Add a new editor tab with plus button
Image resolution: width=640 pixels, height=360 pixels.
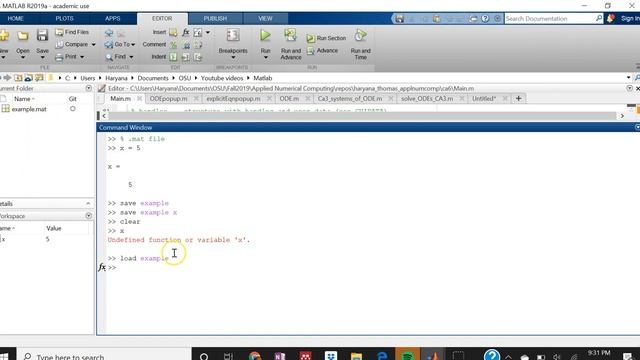click(x=518, y=98)
